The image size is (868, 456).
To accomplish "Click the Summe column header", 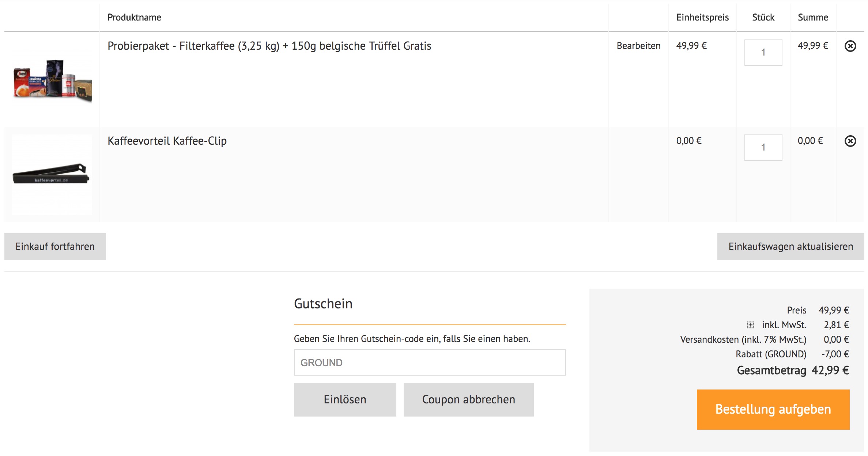I will [813, 18].
